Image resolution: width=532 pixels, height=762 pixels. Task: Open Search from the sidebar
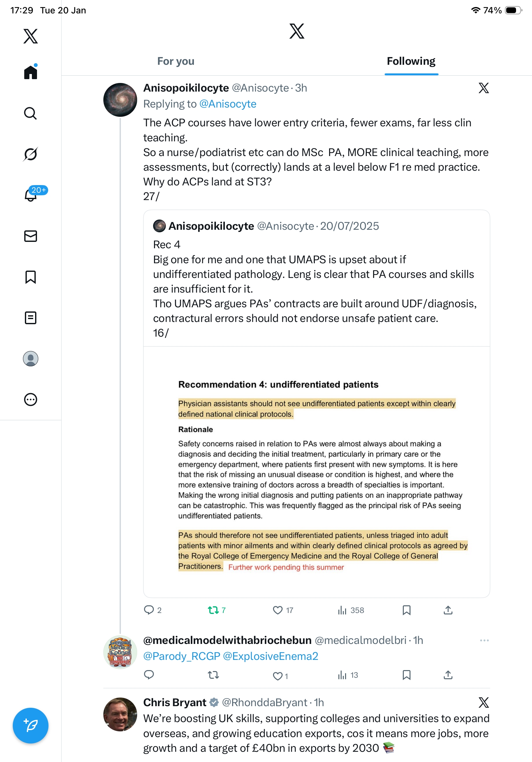(31, 114)
